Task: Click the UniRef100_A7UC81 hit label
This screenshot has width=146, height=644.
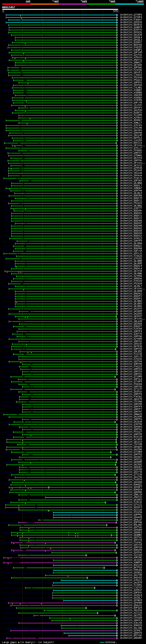Action: tap(131, 359)
